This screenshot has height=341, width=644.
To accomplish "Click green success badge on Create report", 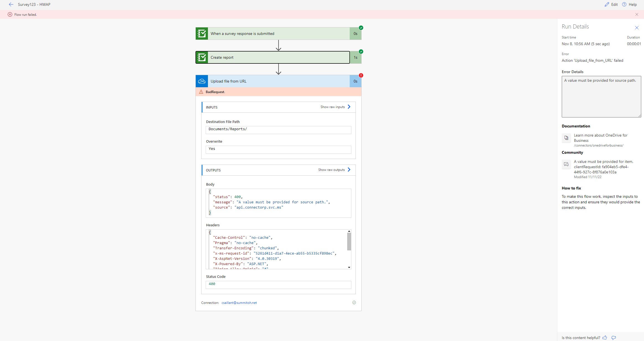I will [x=361, y=52].
